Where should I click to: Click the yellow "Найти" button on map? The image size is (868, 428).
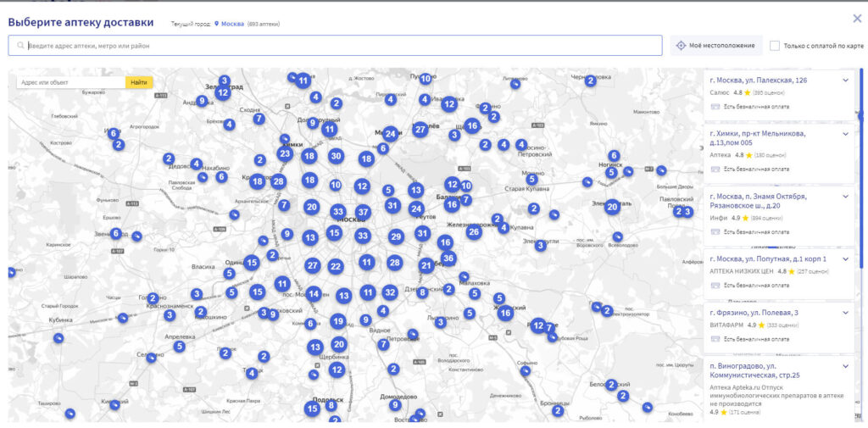point(139,82)
